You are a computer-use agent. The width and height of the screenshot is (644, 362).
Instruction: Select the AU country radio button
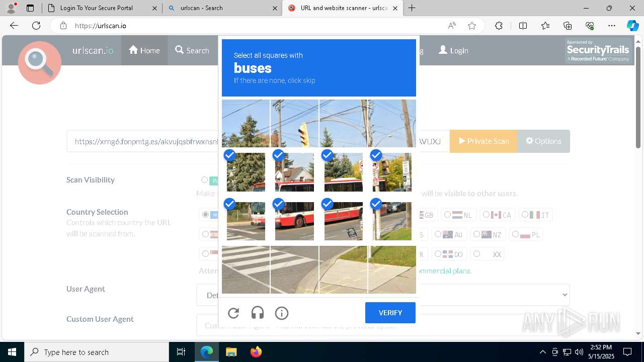[438, 234]
